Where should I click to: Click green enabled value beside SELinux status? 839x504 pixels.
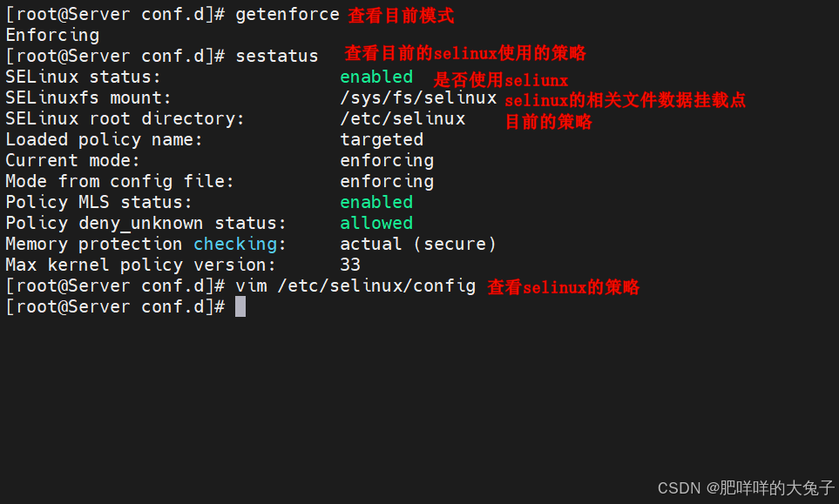point(376,77)
